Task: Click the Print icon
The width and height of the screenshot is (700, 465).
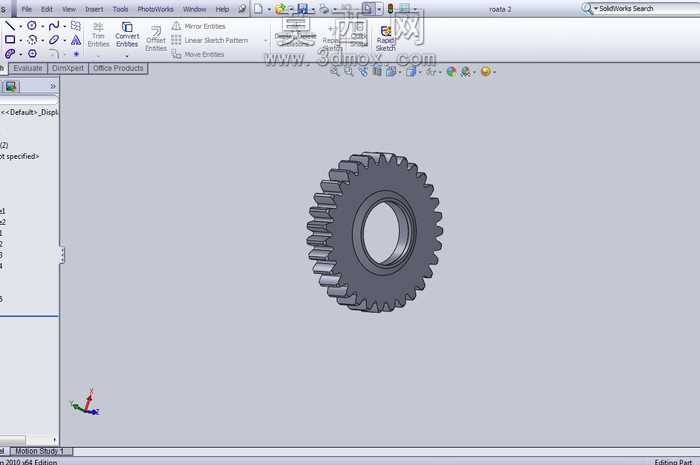Action: click(325, 8)
